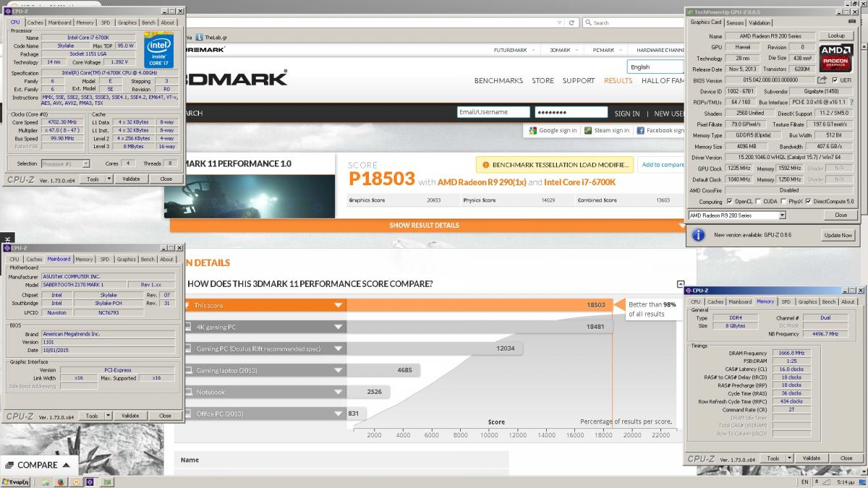This screenshot has width=868, height=488.
Task: Click the orange This score bar 18503
Action: coord(480,305)
